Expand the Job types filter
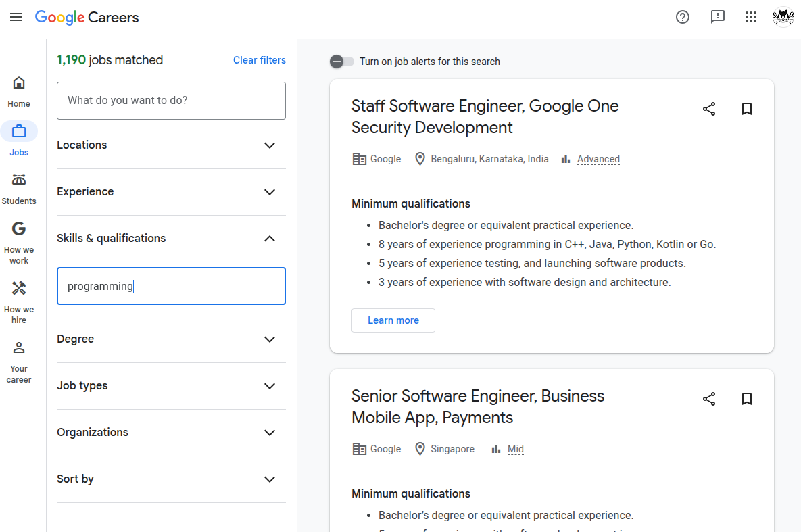801x532 pixels. (171, 386)
